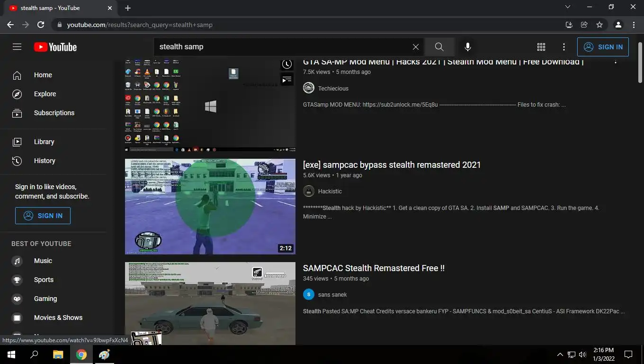This screenshot has height=364, width=644.
Task: Go forward in browser
Action: click(26, 25)
